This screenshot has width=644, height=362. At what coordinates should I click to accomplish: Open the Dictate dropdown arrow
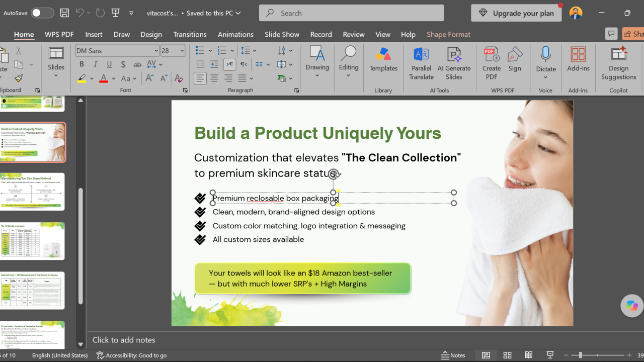point(546,77)
